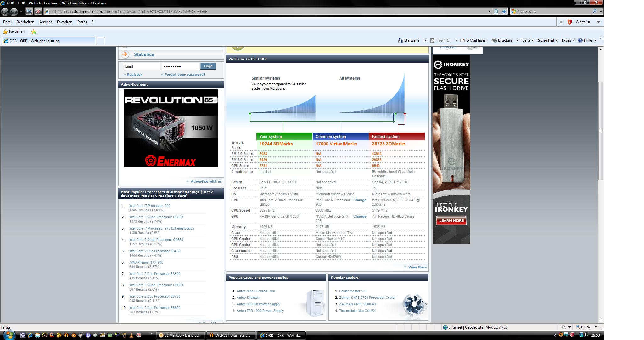Click the browser Back arrow button
Image resolution: width=644 pixels, height=340 pixels.
tap(5, 12)
